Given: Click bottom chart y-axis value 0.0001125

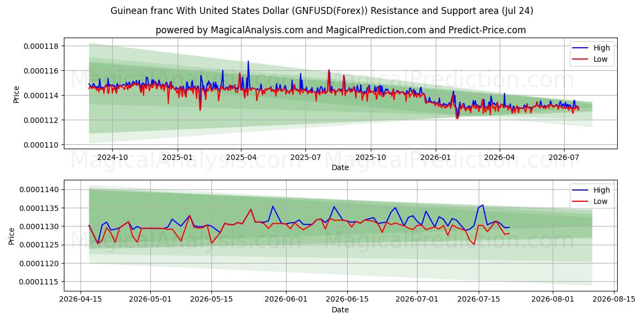Looking at the screenshot, I should coord(40,245).
